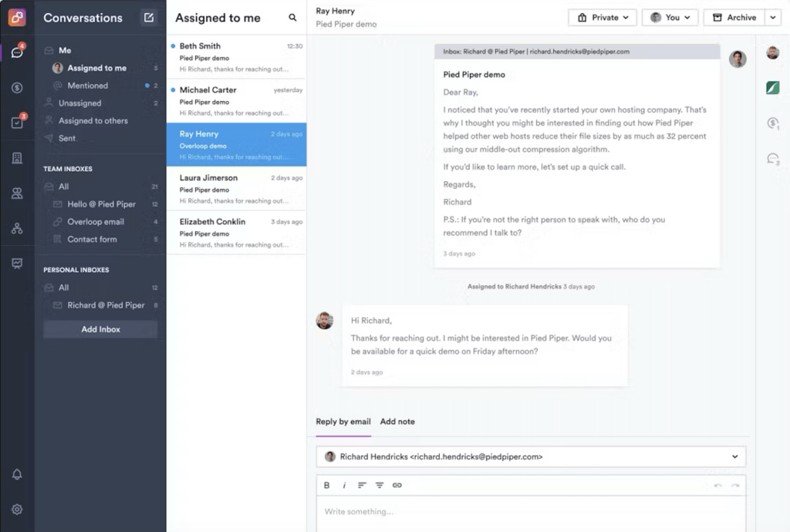Open the organizations building icon
The height and width of the screenshot is (532, 790).
point(17,158)
